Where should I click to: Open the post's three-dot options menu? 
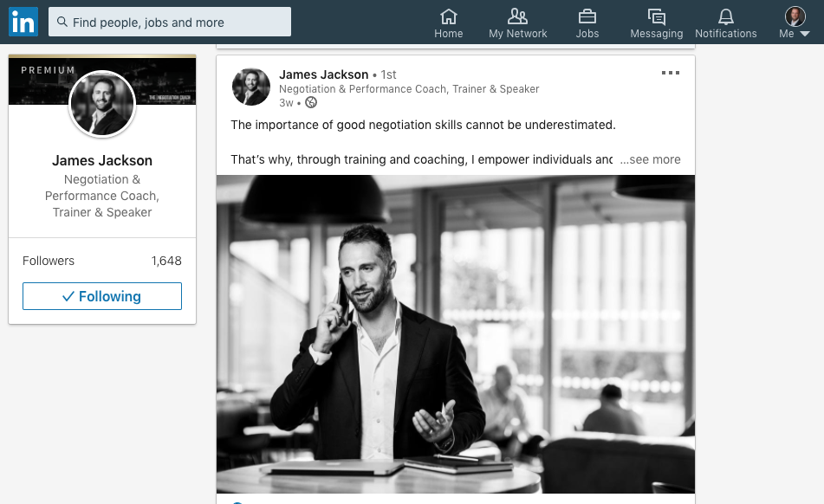670,73
